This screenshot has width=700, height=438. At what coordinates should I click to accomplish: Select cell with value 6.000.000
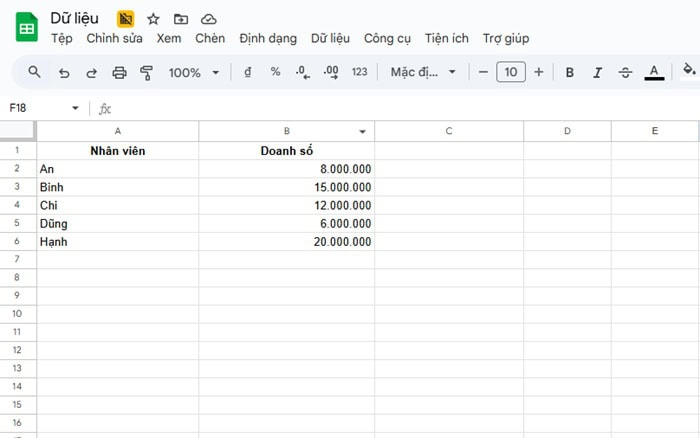click(287, 224)
